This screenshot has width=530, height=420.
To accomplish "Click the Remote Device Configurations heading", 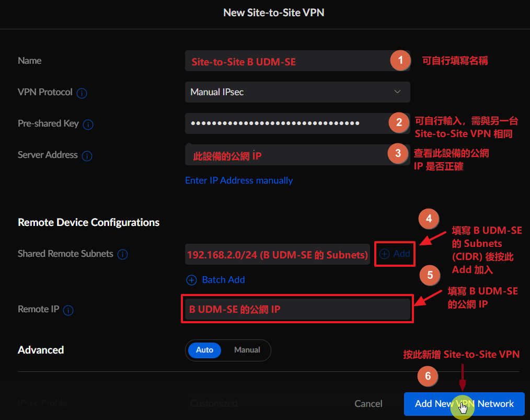I will pyautogui.click(x=88, y=222).
